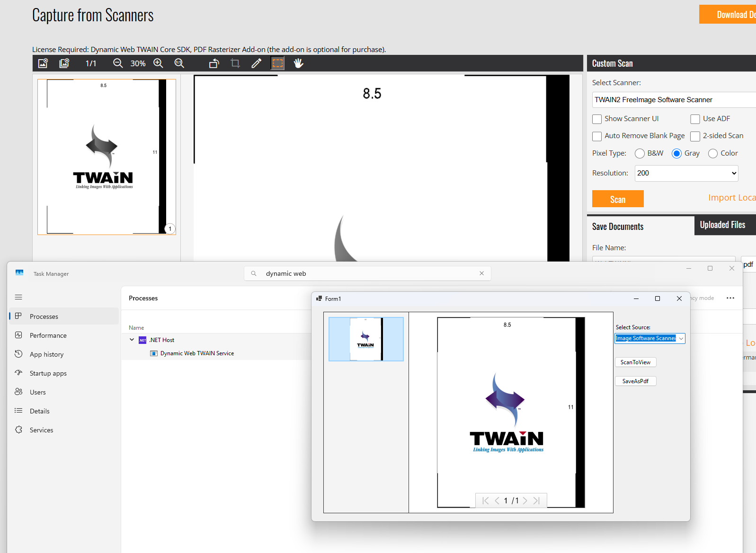Click the Dynamic Web TWAIN Service icon

[154, 353]
